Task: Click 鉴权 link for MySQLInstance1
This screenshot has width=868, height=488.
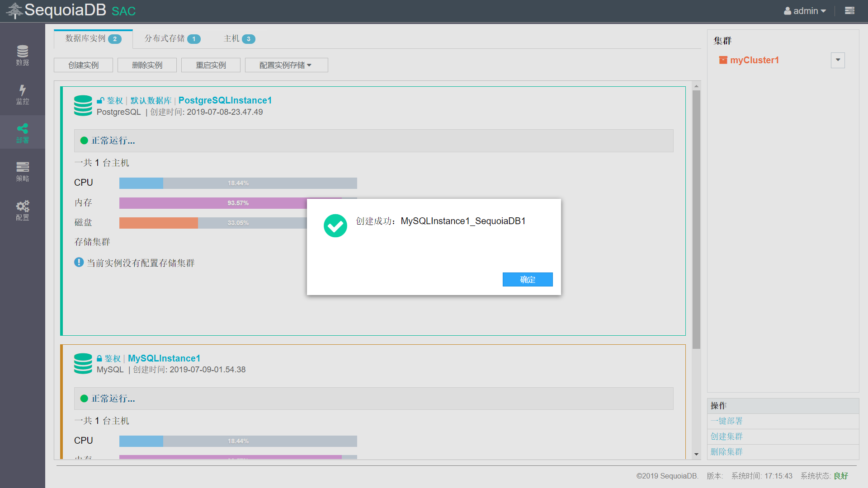Action: (113, 358)
